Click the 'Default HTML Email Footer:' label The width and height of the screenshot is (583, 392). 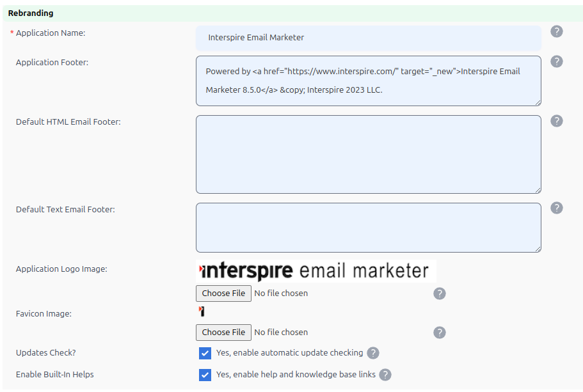[x=68, y=122]
